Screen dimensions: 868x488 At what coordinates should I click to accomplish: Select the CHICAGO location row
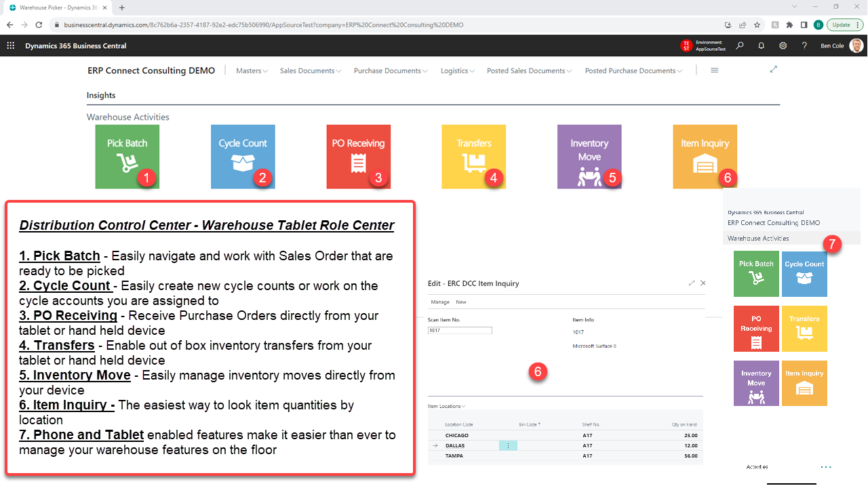[x=566, y=435]
